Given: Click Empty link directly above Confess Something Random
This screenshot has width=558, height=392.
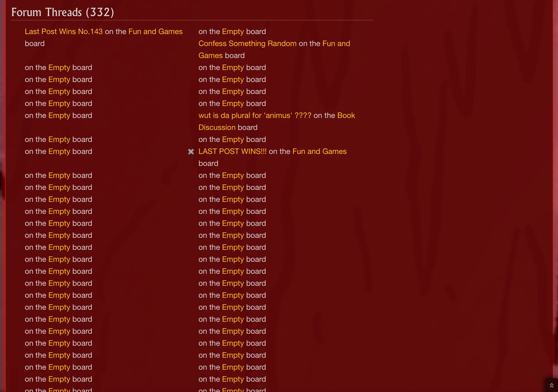Looking at the screenshot, I should 233,32.
